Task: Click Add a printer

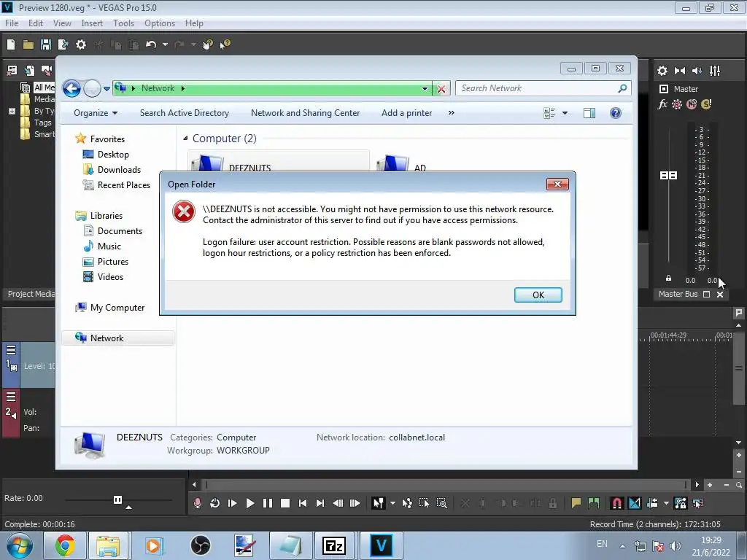Action: click(x=407, y=113)
